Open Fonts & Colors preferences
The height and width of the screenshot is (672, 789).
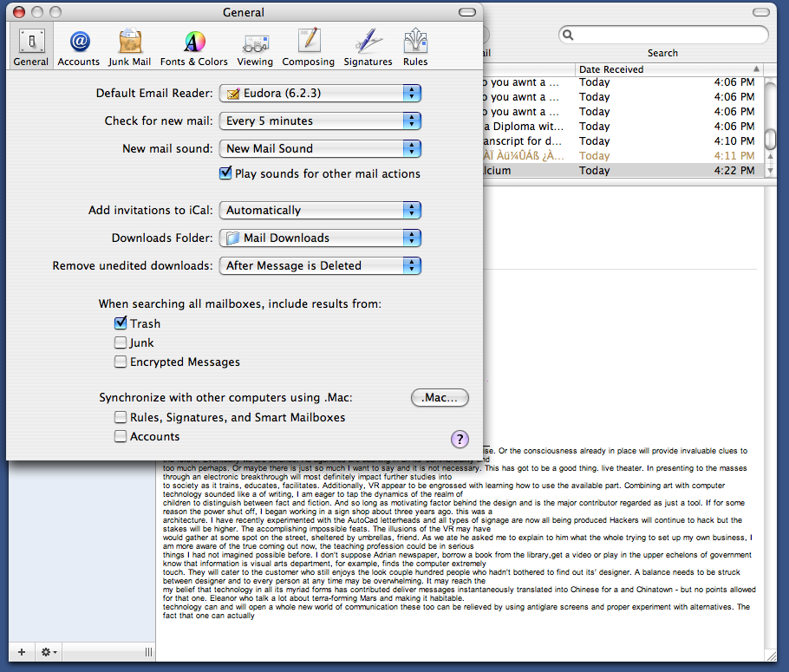[x=193, y=48]
